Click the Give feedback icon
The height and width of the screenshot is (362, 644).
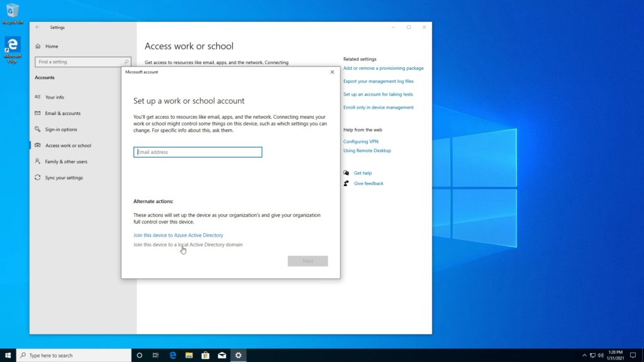pyautogui.click(x=345, y=184)
